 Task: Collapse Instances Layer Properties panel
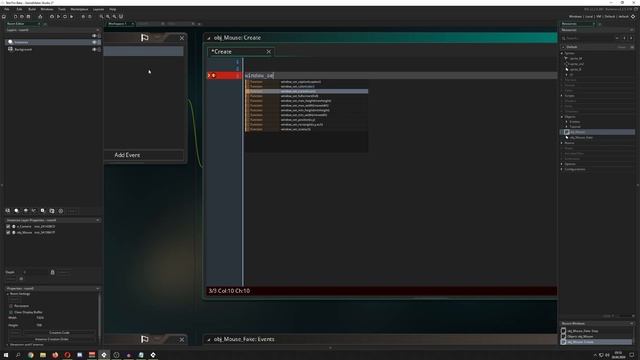click(x=98, y=220)
